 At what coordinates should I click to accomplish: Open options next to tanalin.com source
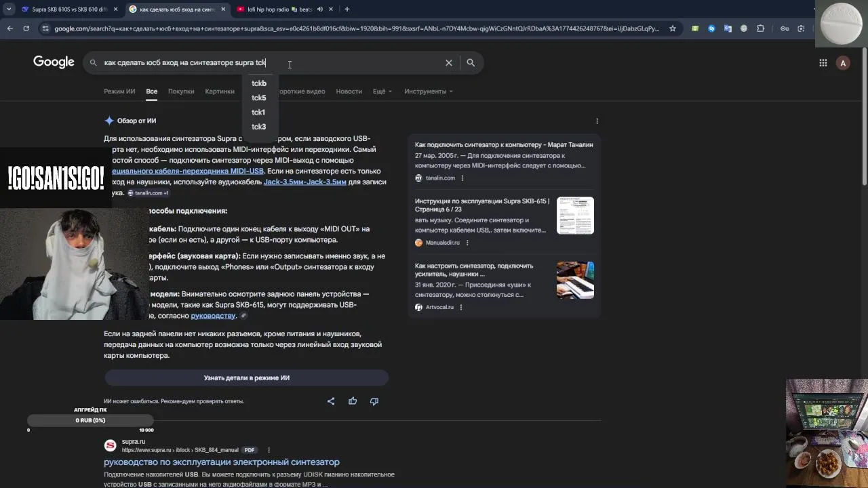[462, 178]
